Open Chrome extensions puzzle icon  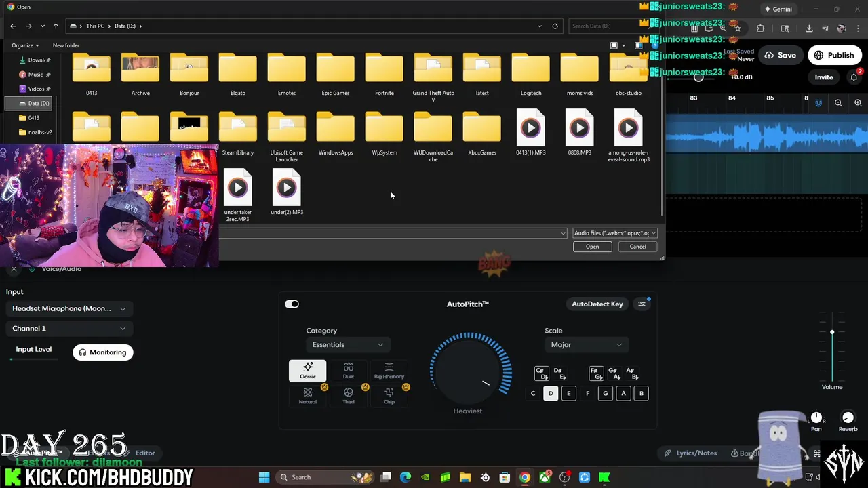coord(760,28)
